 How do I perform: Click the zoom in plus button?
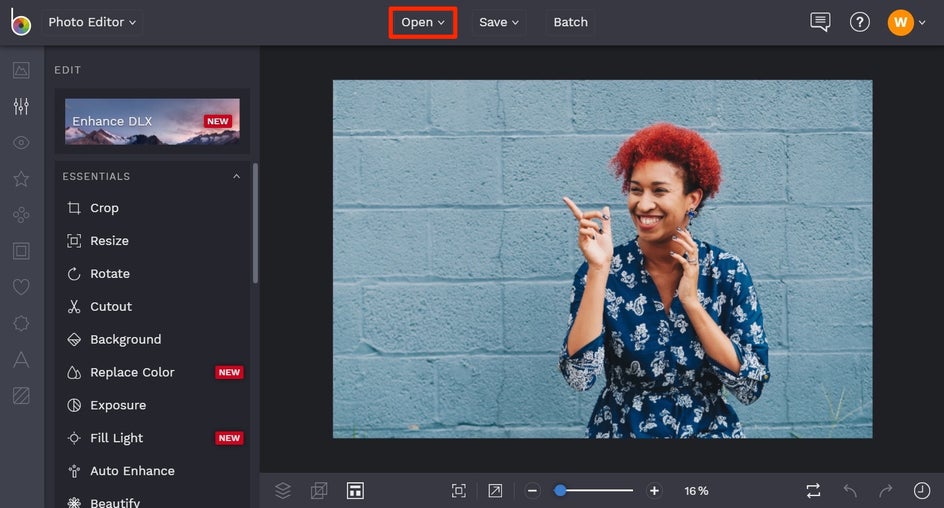[654, 490]
